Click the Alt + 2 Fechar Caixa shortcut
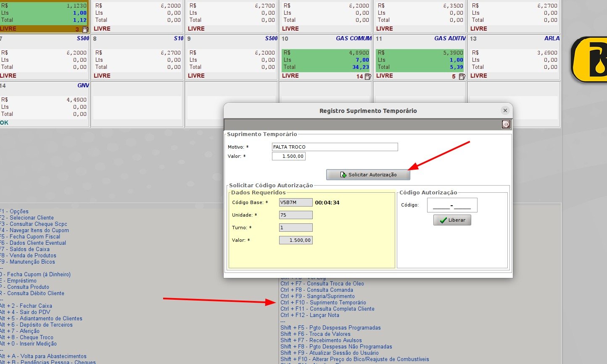 pyautogui.click(x=26, y=306)
